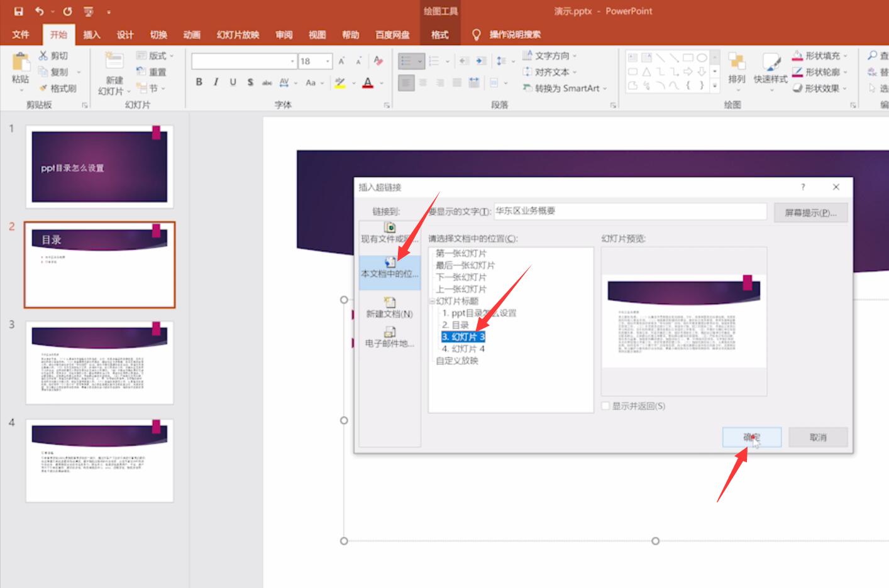The width and height of the screenshot is (889, 588).
Task: Select the oval shape in shapes gallery
Action: tap(702, 57)
